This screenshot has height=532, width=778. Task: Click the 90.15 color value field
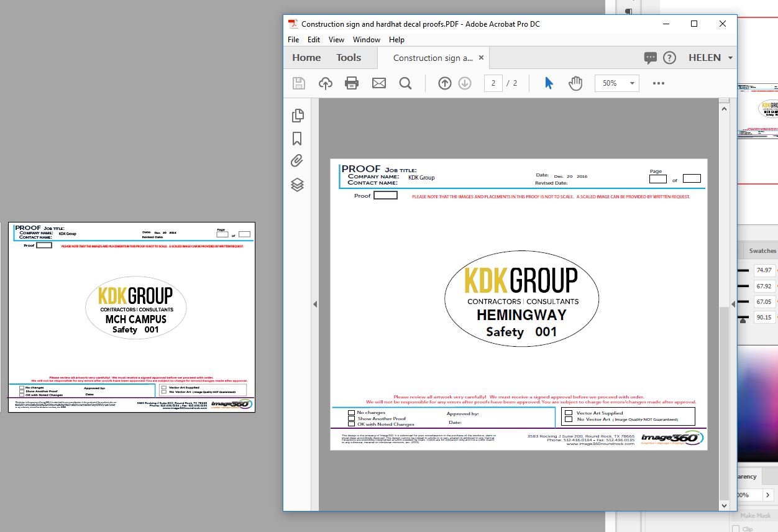[764, 317]
